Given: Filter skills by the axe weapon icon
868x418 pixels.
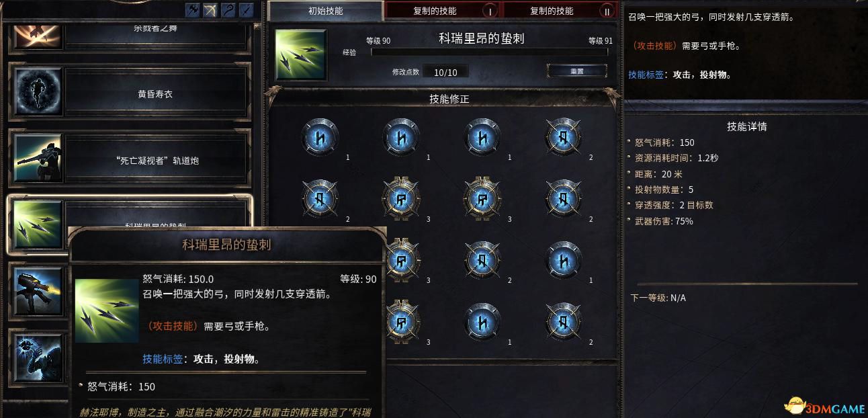Looking at the screenshot, I should (193, 10).
